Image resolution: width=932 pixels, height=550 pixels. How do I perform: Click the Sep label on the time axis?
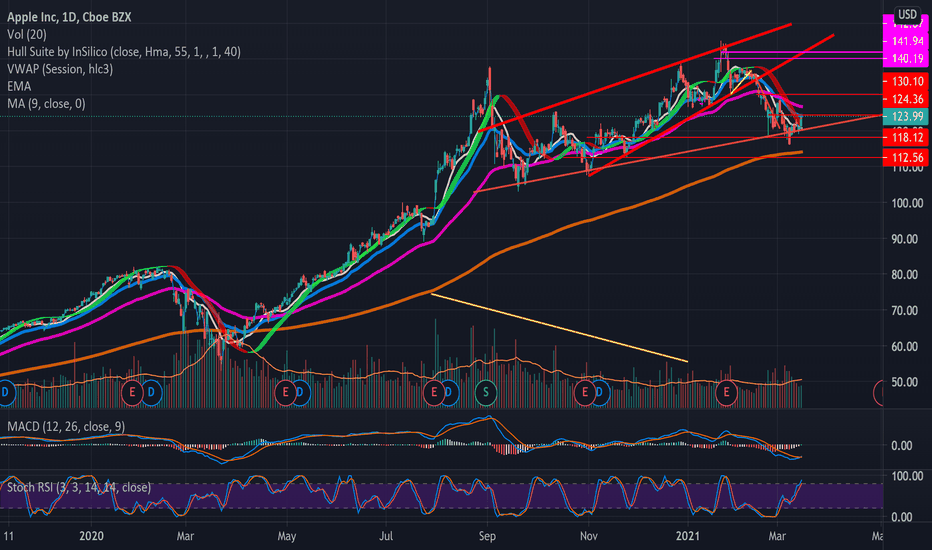coord(487,536)
